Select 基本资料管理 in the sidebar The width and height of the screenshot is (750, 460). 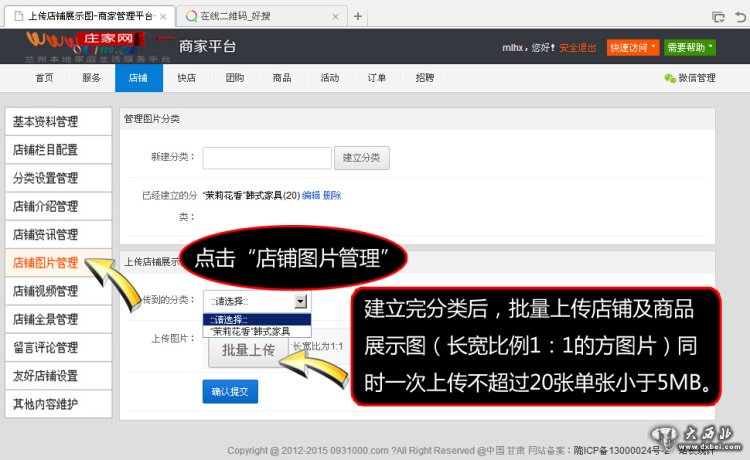point(46,122)
